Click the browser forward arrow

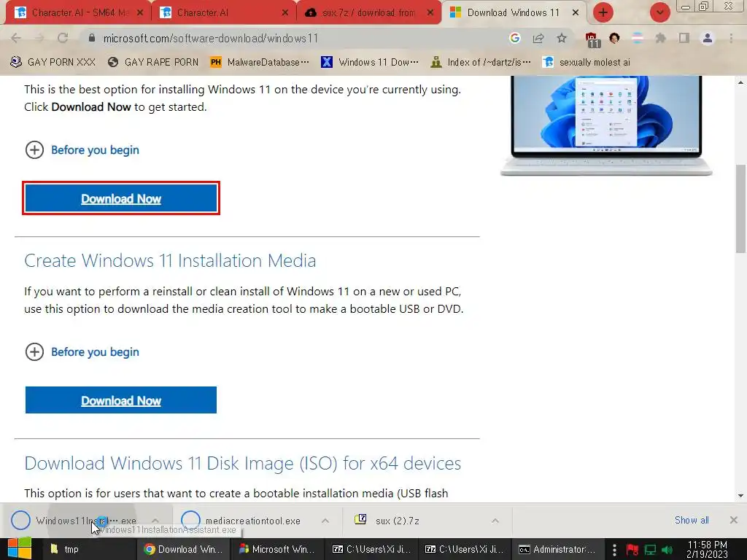click(39, 39)
